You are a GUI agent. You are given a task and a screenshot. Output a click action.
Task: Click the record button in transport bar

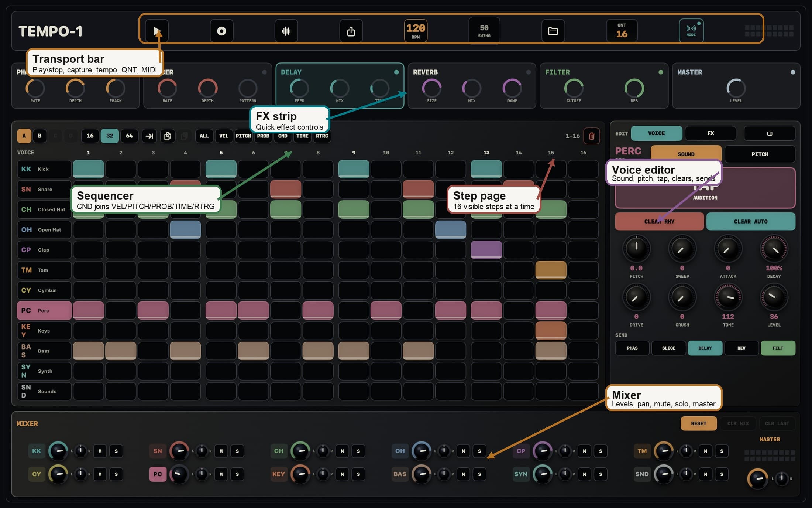pos(221,31)
